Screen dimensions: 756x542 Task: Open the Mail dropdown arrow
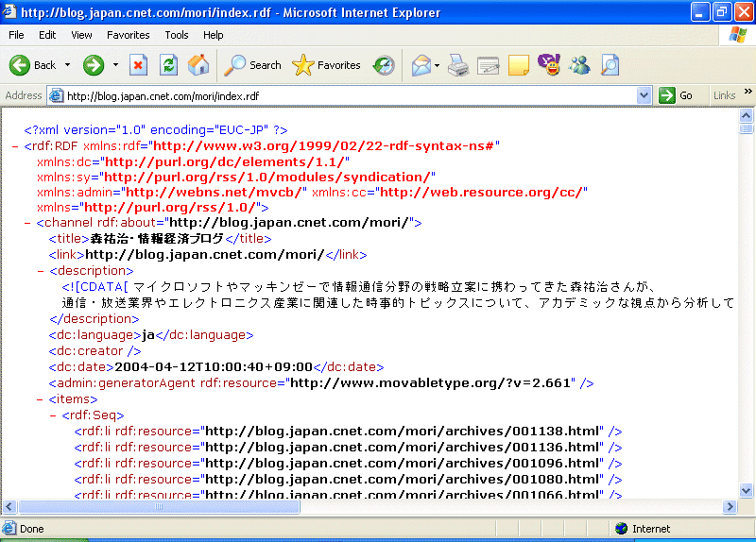pos(438,65)
